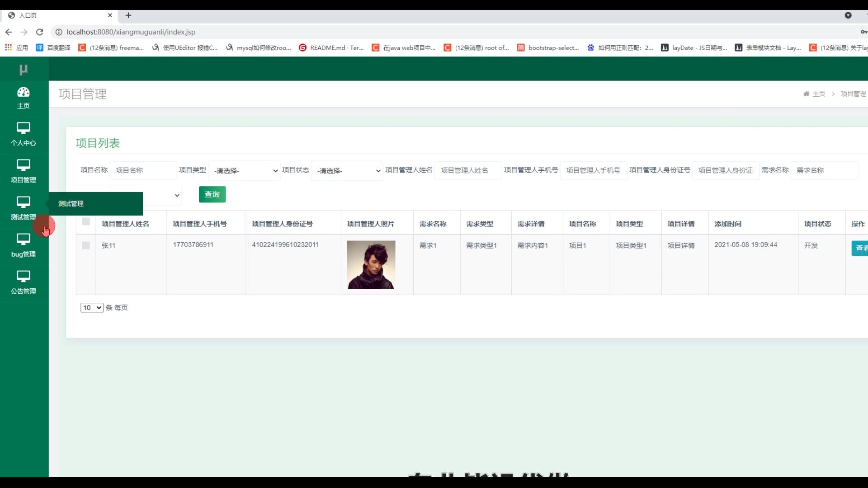868x488 pixels.
Task: Click the 主页 breadcrumb link
Action: 818,94
